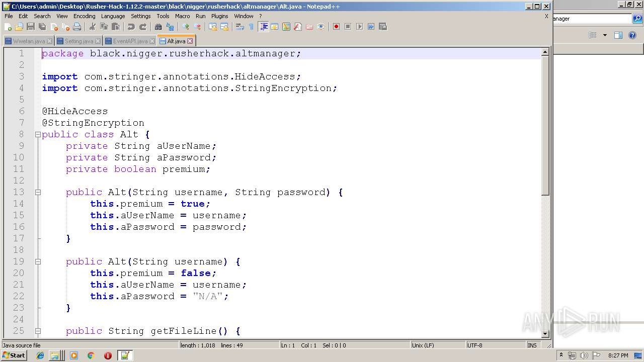The height and width of the screenshot is (362, 644).
Task: Toggle the Function List panel icon
Action: (x=298, y=27)
